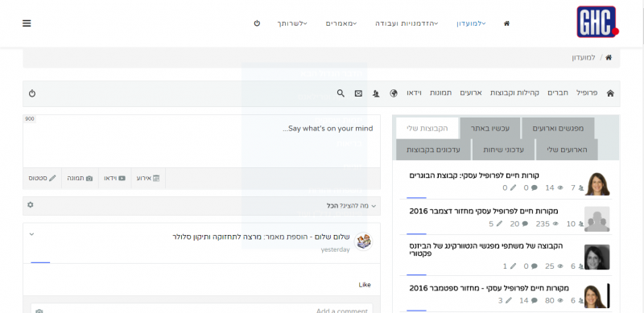Open תמונות in community toolbar

tap(440, 93)
